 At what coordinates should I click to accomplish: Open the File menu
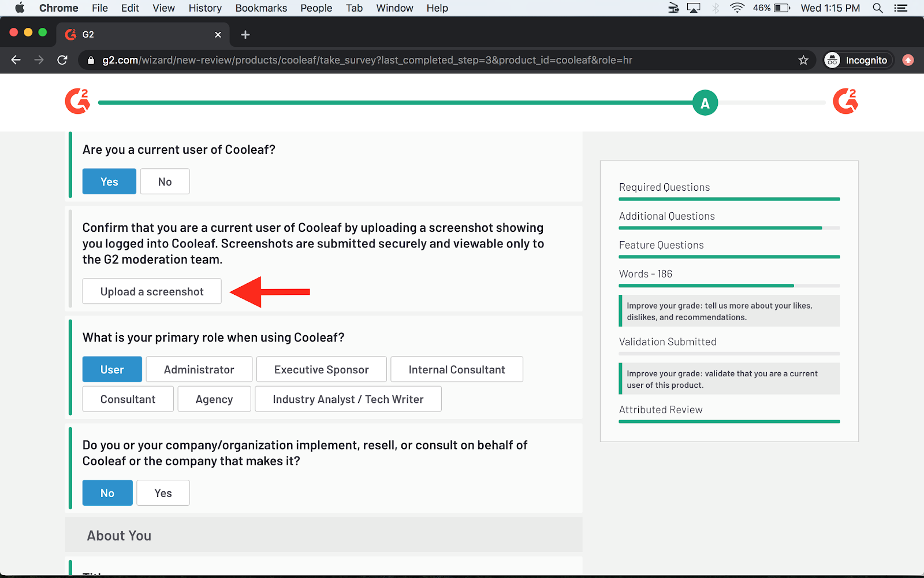tap(99, 8)
